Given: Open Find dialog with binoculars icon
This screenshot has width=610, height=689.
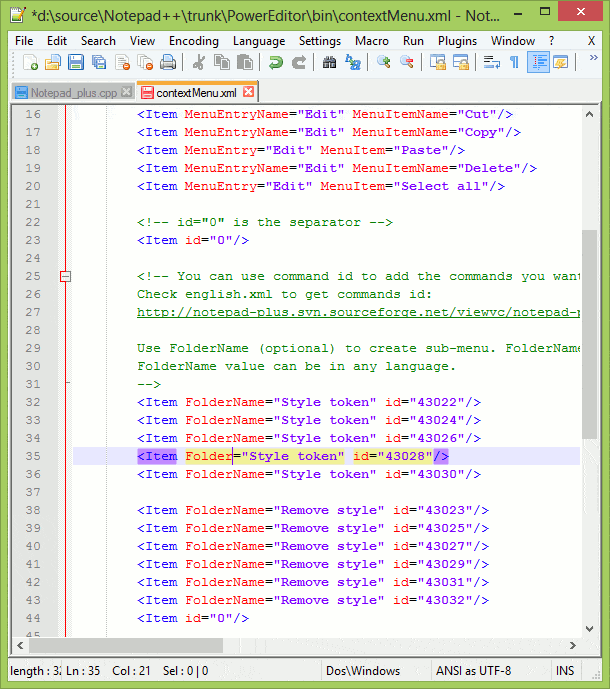Looking at the screenshot, I should (x=330, y=62).
